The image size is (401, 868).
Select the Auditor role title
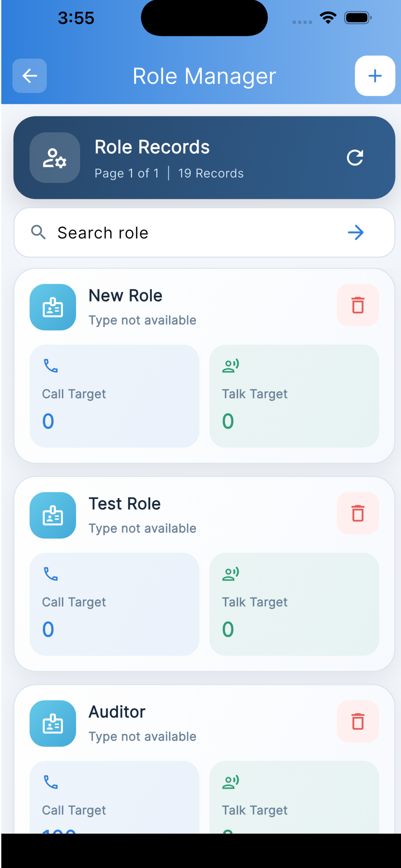coord(117,712)
